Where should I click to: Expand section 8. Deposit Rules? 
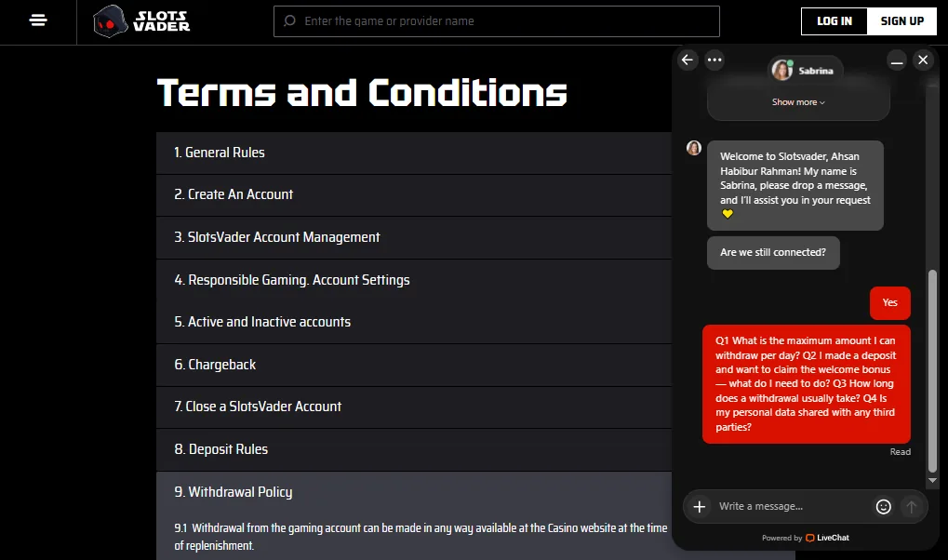coord(414,449)
